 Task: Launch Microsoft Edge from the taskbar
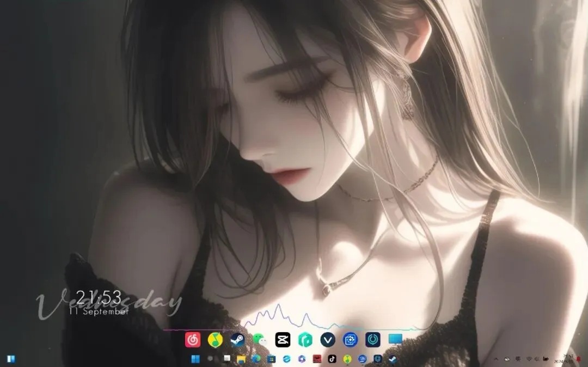click(x=256, y=359)
